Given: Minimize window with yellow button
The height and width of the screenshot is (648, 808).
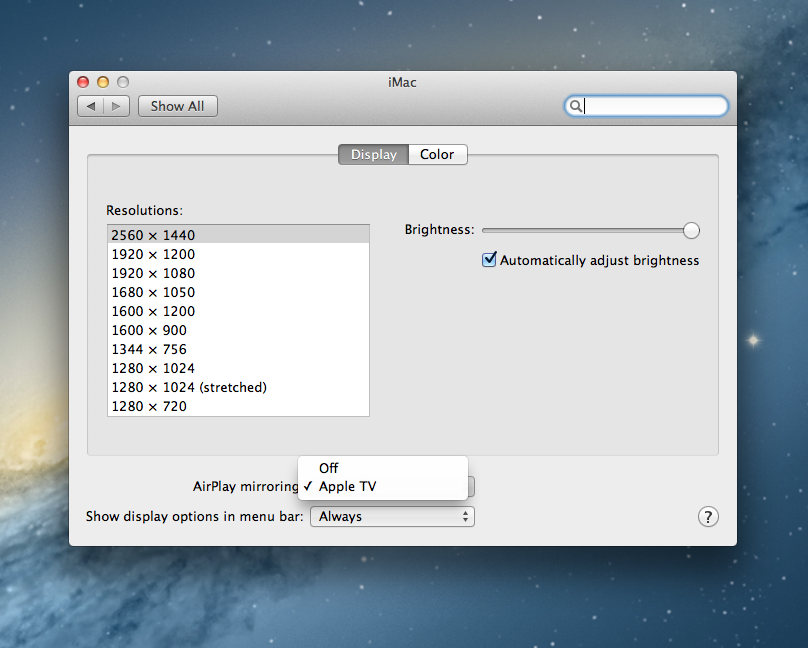Looking at the screenshot, I should (x=103, y=82).
